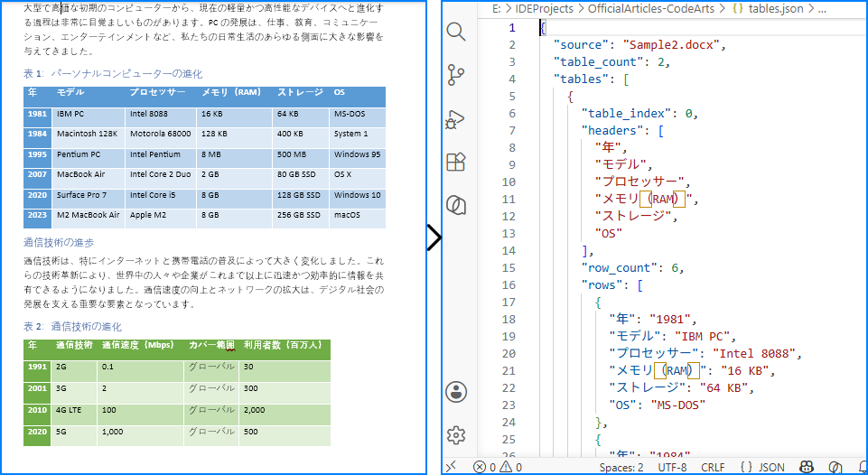Screen dimensions: 868x475
Task: Click line number 24 in the editor
Action: click(x=509, y=423)
